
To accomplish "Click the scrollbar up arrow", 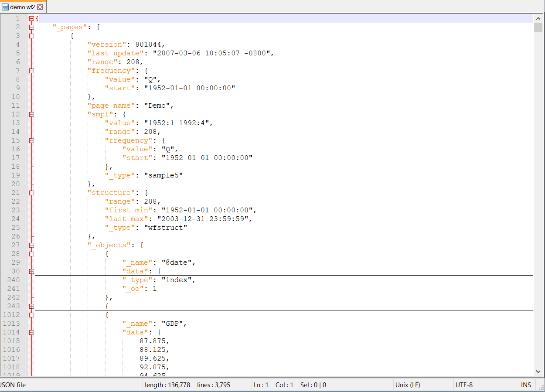I will click(x=538, y=18).
